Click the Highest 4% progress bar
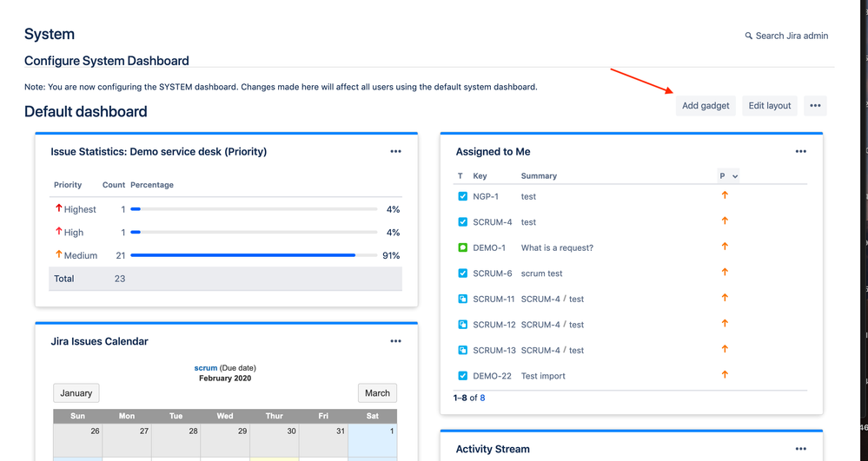 click(x=254, y=209)
